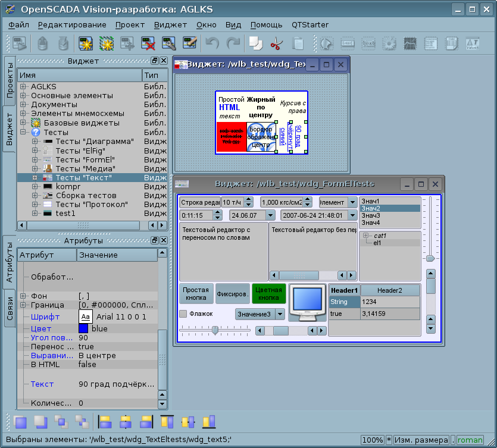Click the raise-to-top icon in bottom toolbar

pos(20,422)
